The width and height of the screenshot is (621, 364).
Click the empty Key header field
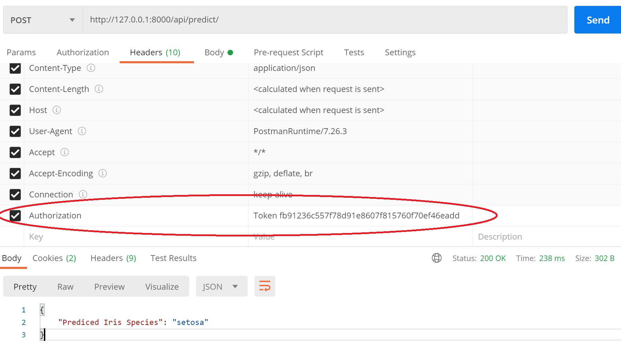pos(136,237)
